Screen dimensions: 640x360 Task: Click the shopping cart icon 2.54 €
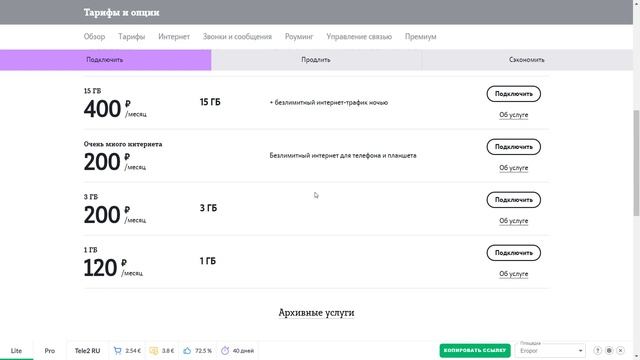click(x=118, y=351)
